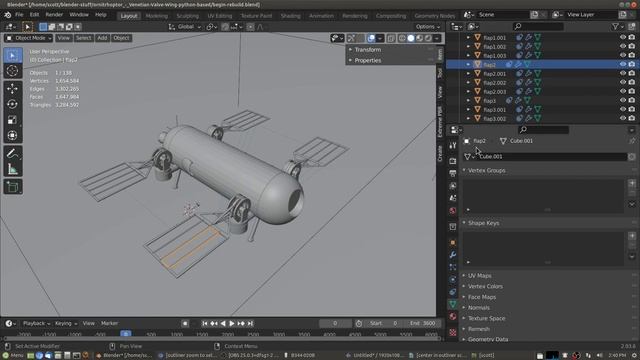Select the Cursor tool in viewport toolbar
Image resolution: width=640 pixels, height=360 pixels.
(12, 71)
